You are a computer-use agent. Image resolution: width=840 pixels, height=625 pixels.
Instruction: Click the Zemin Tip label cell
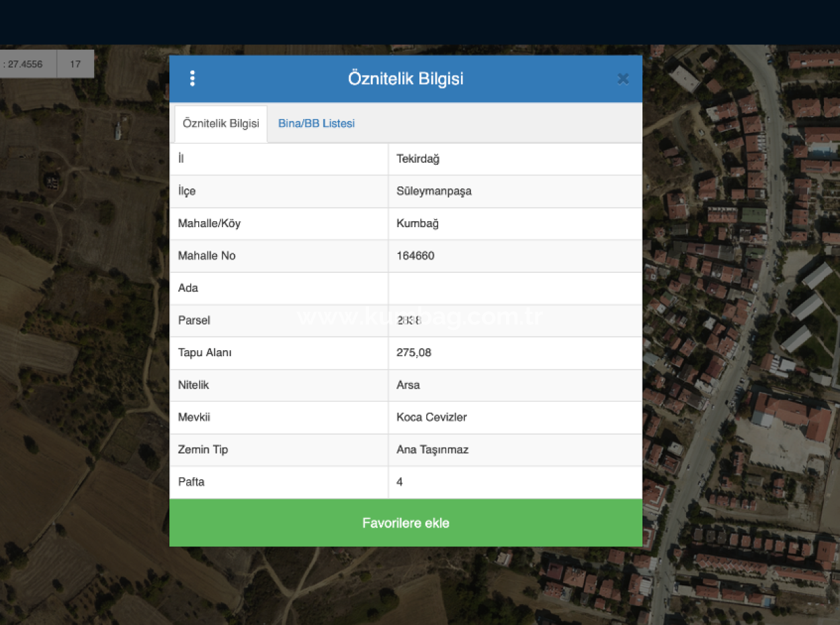tap(203, 450)
